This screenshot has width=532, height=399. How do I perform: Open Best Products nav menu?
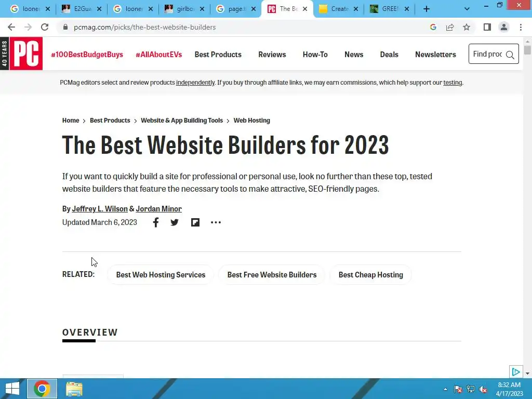tap(218, 55)
